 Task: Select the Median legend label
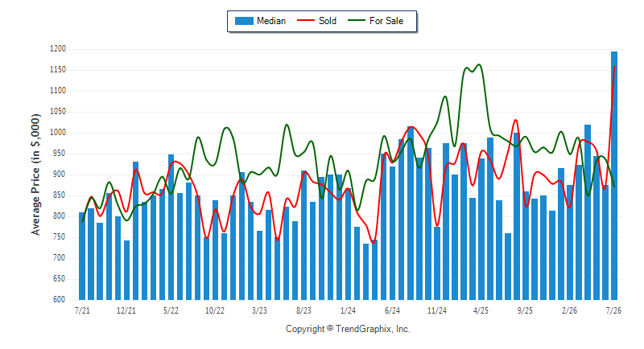(x=271, y=21)
